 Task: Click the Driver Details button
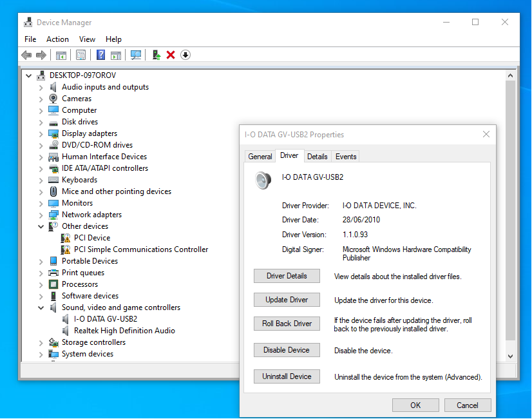coord(287,276)
